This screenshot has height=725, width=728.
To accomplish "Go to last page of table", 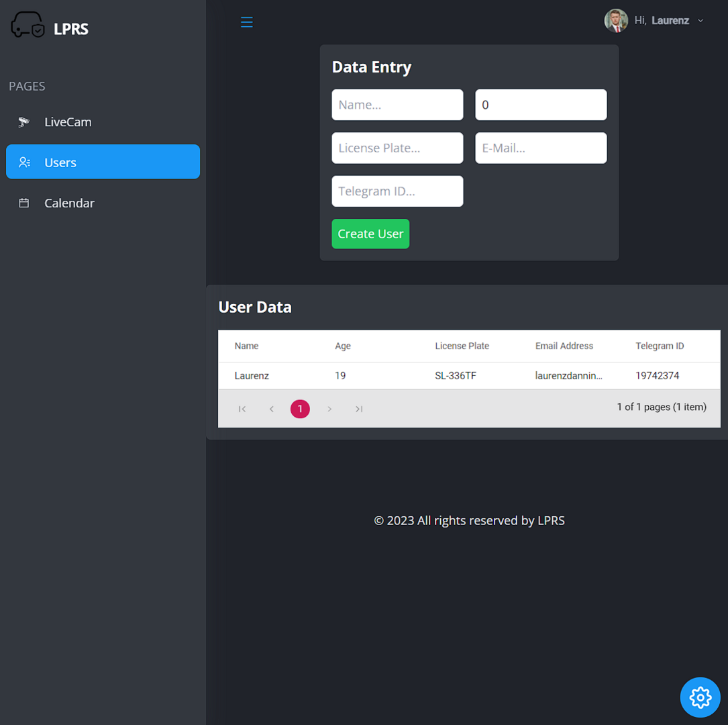I will click(x=359, y=409).
